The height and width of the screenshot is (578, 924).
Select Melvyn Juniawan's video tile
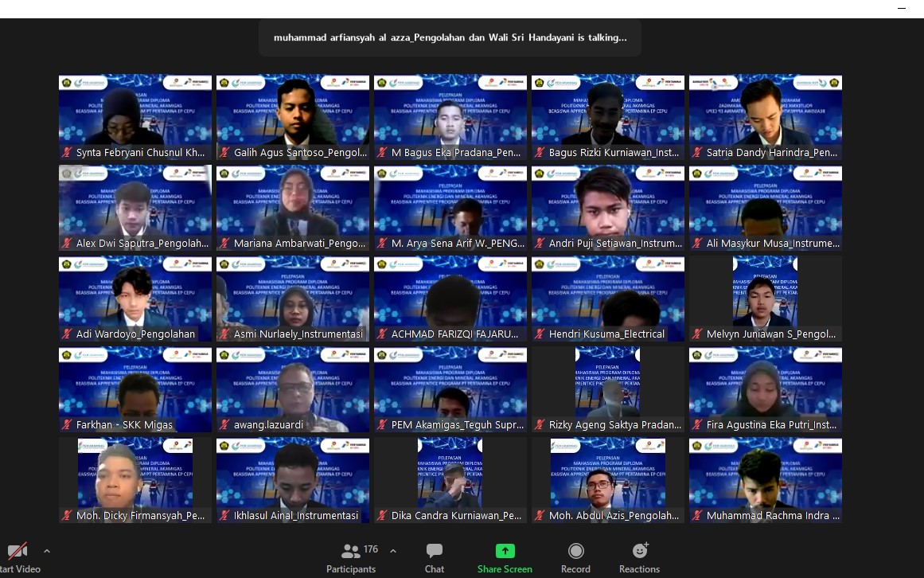(x=766, y=293)
